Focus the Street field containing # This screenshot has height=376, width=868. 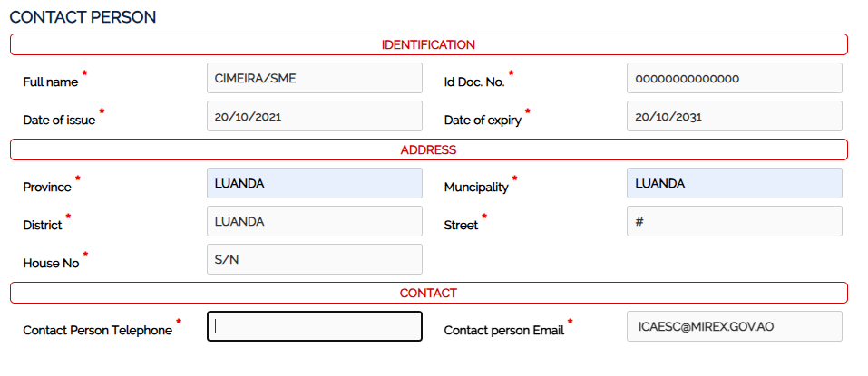pos(734,221)
